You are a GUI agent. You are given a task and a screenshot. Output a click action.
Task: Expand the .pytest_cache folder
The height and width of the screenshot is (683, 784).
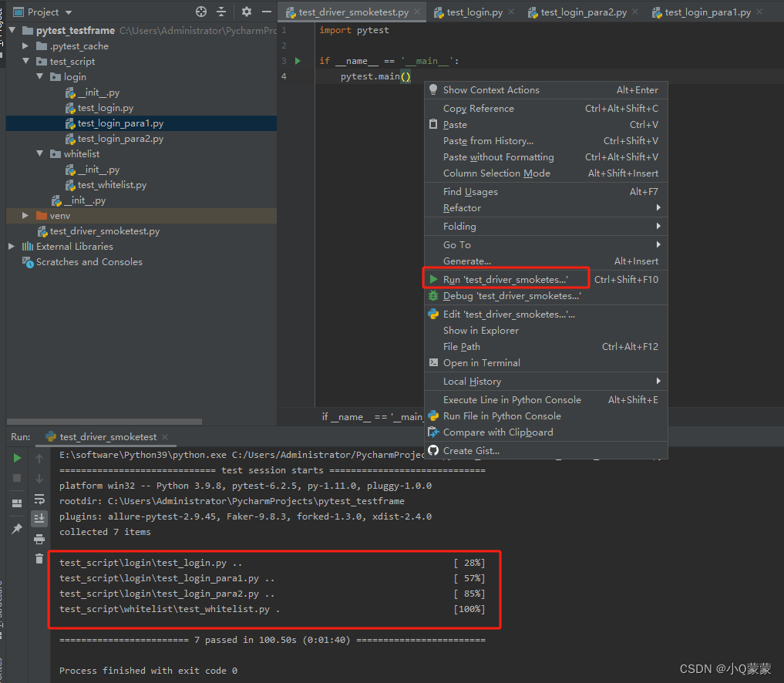coord(25,46)
